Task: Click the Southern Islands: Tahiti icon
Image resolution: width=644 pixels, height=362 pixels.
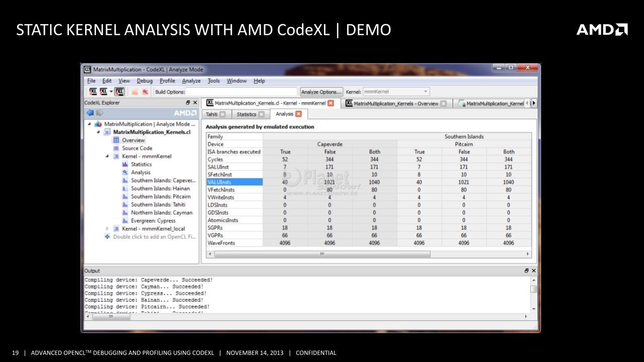Action: tap(125, 205)
